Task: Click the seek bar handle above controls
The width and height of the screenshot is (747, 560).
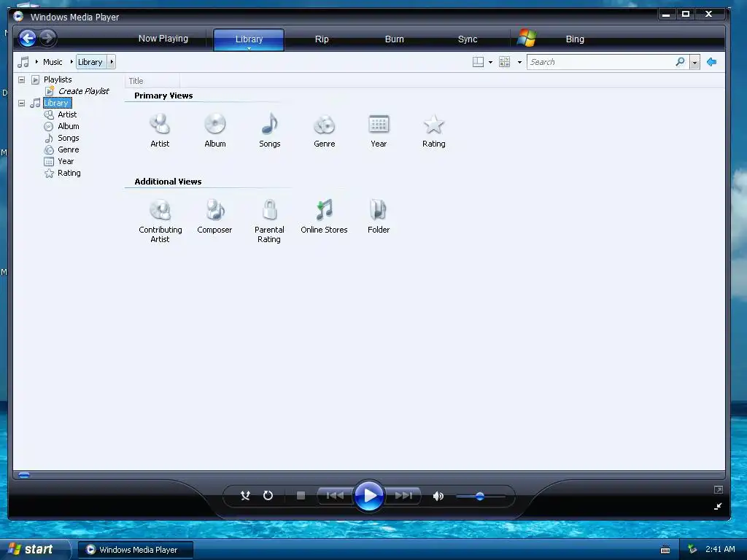Action: point(24,475)
